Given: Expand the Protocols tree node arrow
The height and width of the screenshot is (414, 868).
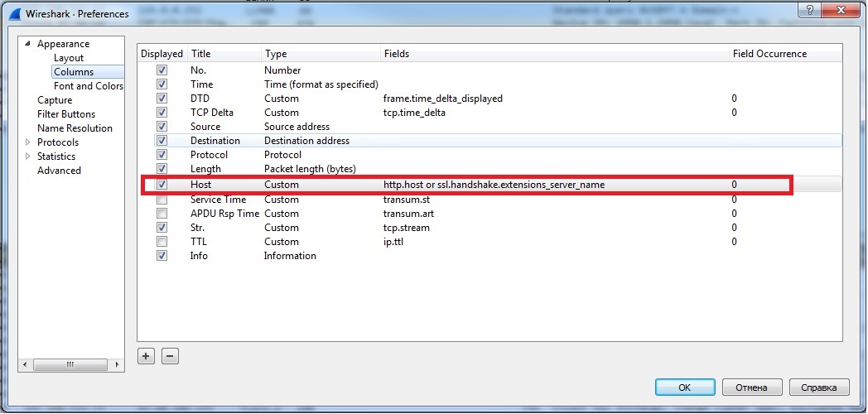Looking at the screenshot, I should [27, 142].
